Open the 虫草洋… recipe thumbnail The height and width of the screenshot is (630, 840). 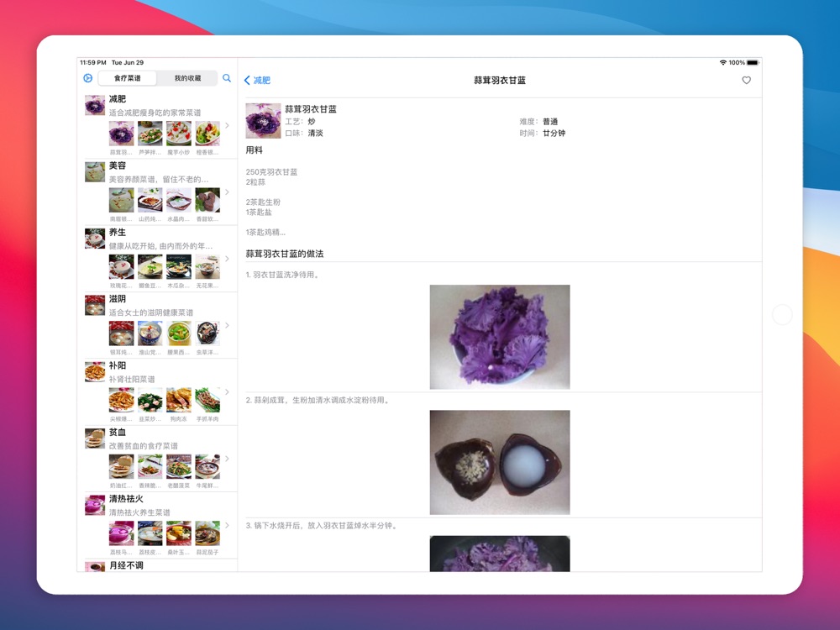207,333
